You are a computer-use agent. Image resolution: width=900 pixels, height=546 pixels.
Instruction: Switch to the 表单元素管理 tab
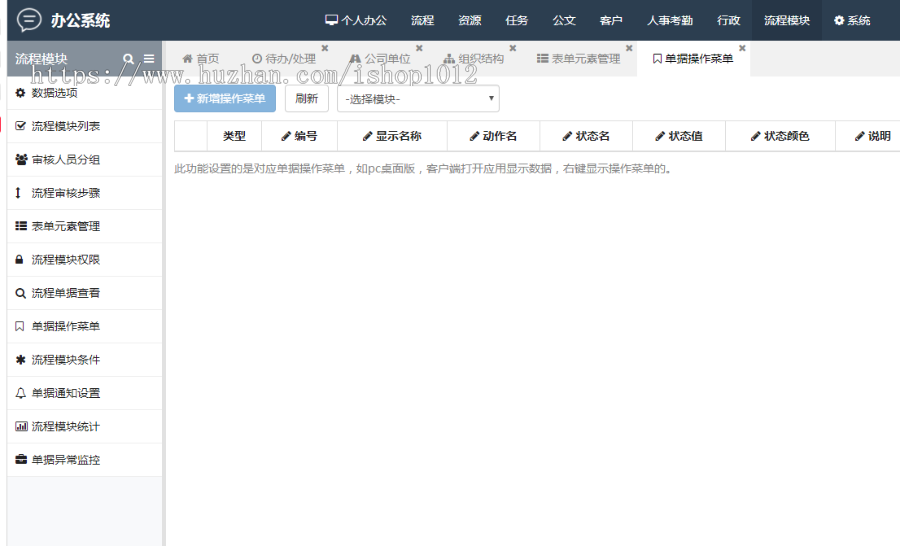[x=579, y=59]
